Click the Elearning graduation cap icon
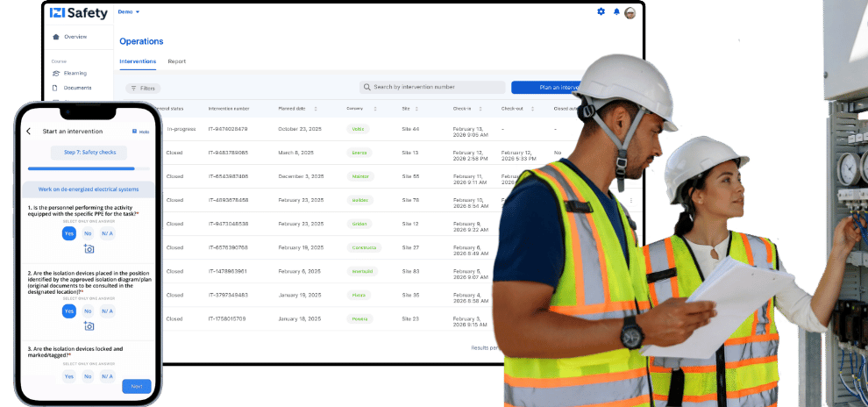 pos(56,74)
